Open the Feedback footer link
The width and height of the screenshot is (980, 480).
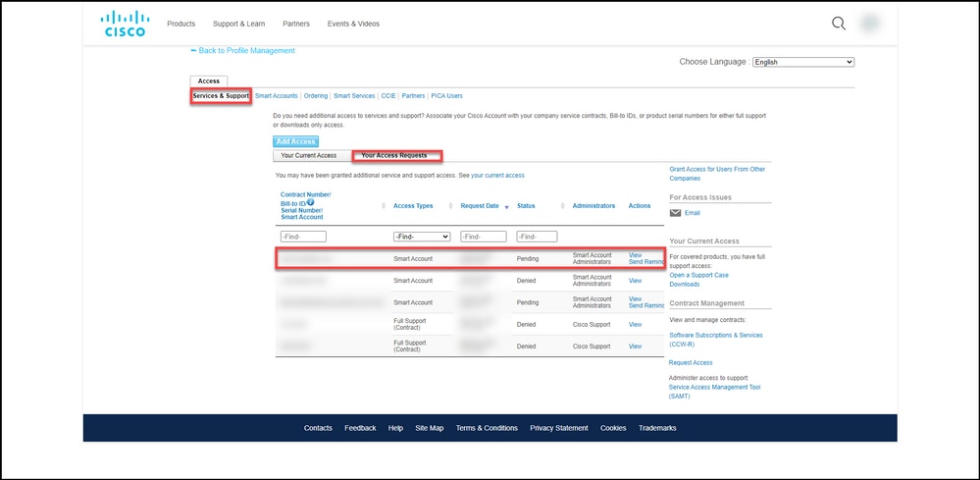[x=360, y=428]
